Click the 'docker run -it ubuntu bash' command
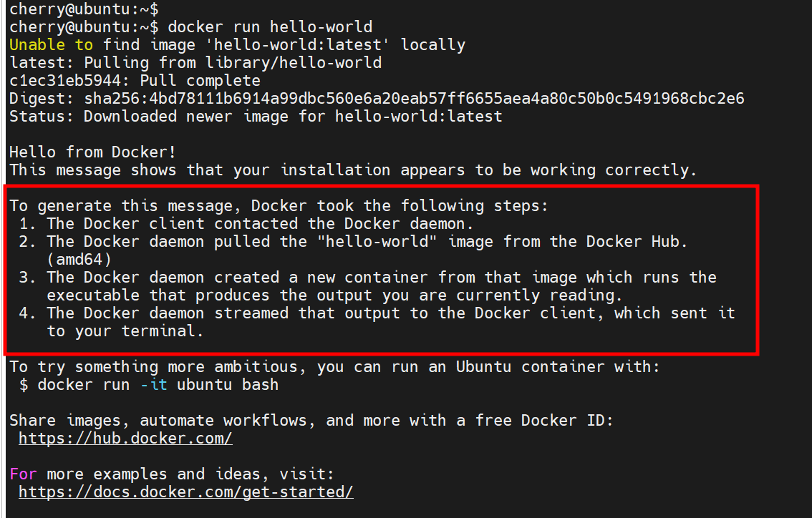The width and height of the screenshot is (812, 518). click(158, 384)
